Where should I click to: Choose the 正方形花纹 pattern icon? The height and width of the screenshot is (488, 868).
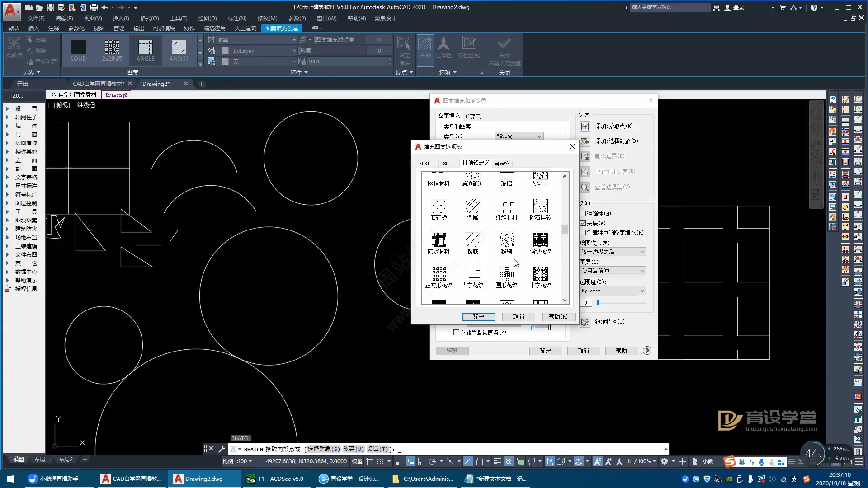point(439,274)
